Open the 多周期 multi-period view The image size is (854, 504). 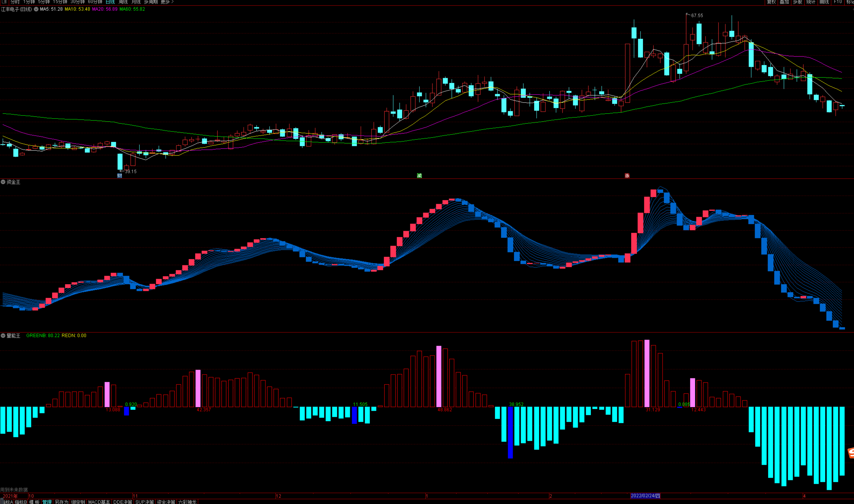click(x=151, y=2)
